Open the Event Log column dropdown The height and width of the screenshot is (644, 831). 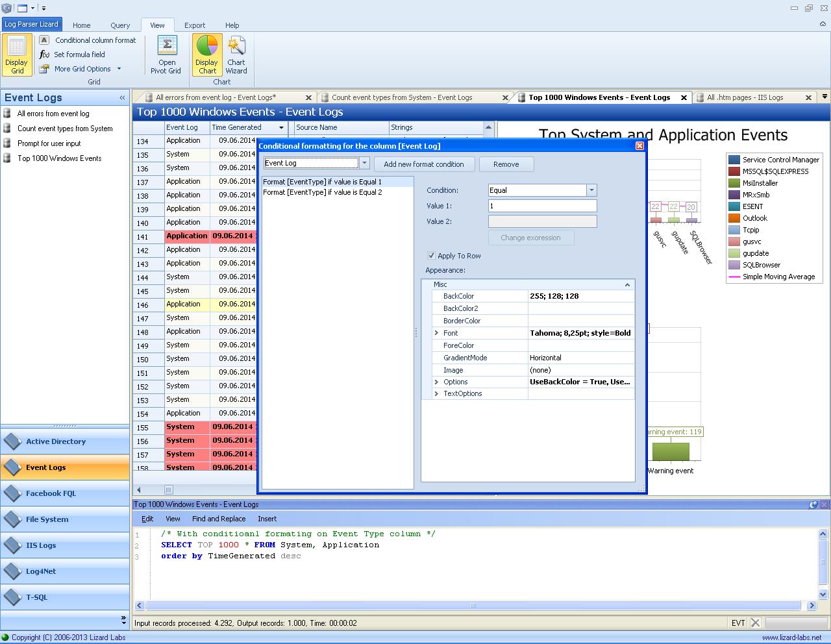364,163
